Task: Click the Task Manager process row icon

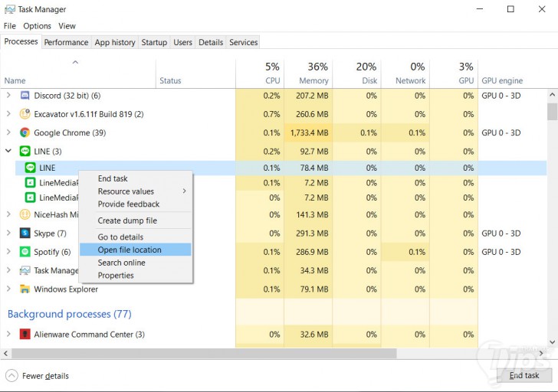Action: tap(25, 270)
